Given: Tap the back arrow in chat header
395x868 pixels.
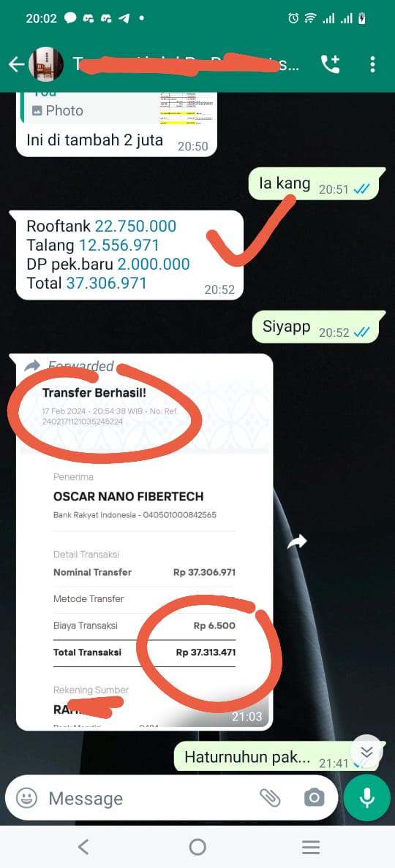Looking at the screenshot, I should coord(16,65).
